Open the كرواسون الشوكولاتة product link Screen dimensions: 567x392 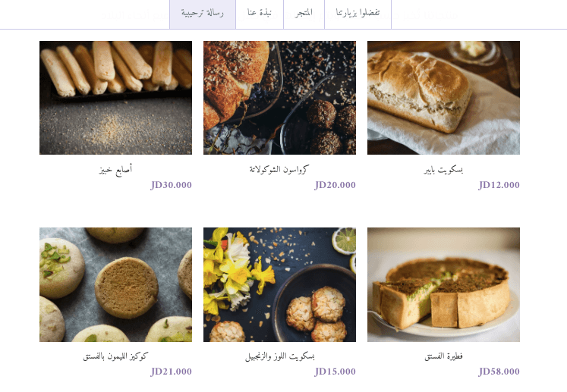coord(279,169)
